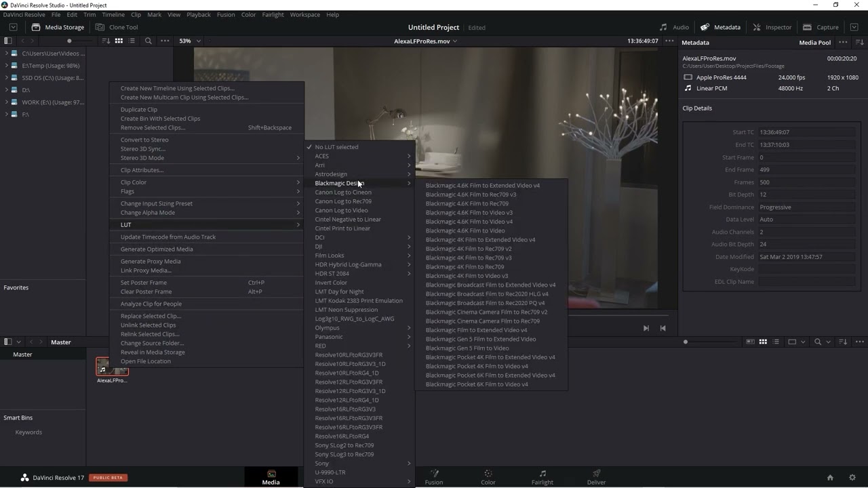868x488 pixels.
Task: Expand the WORK (E:\) drive
Action: pos(6,102)
